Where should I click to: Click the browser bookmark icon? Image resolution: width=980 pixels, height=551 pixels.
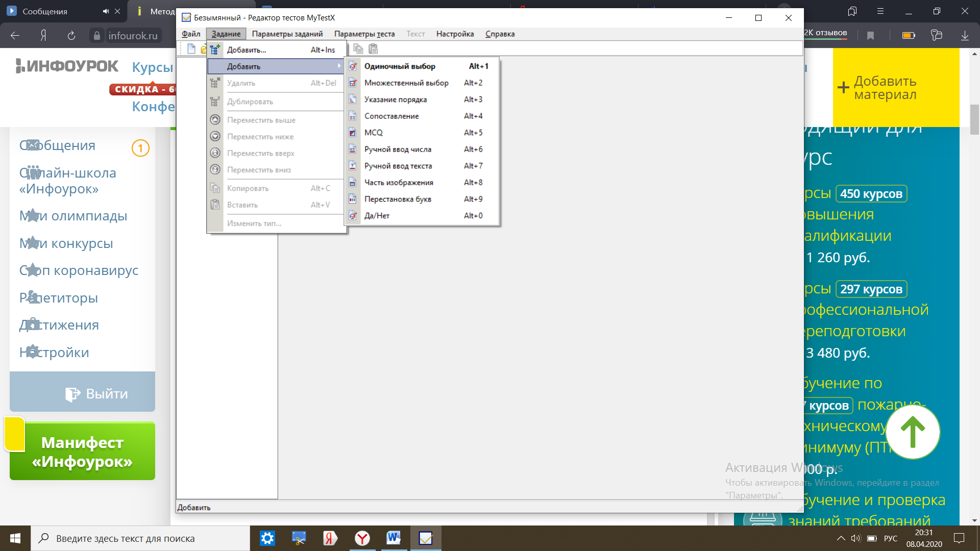870,35
